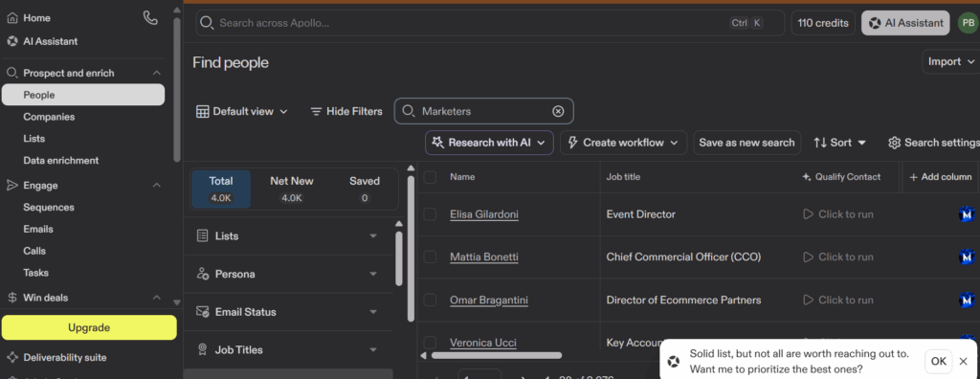Click the Qualify Contact column header

click(x=841, y=177)
